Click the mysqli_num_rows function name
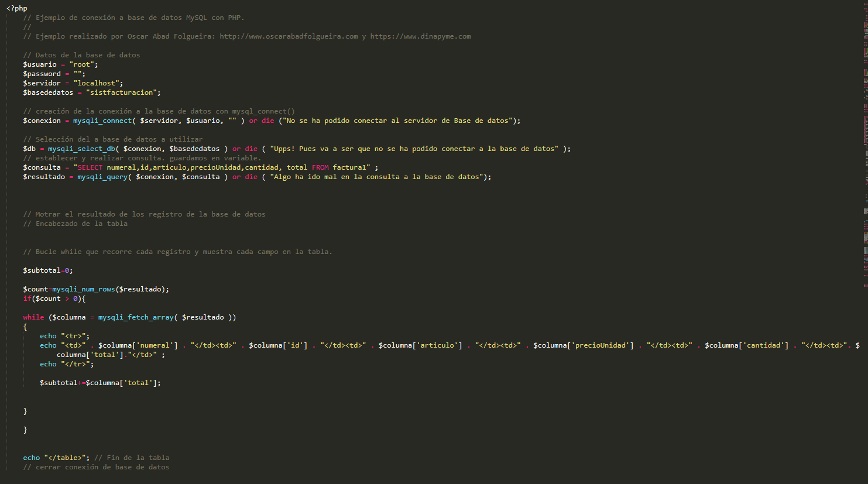The height and width of the screenshot is (484, 868). point(84,289)
